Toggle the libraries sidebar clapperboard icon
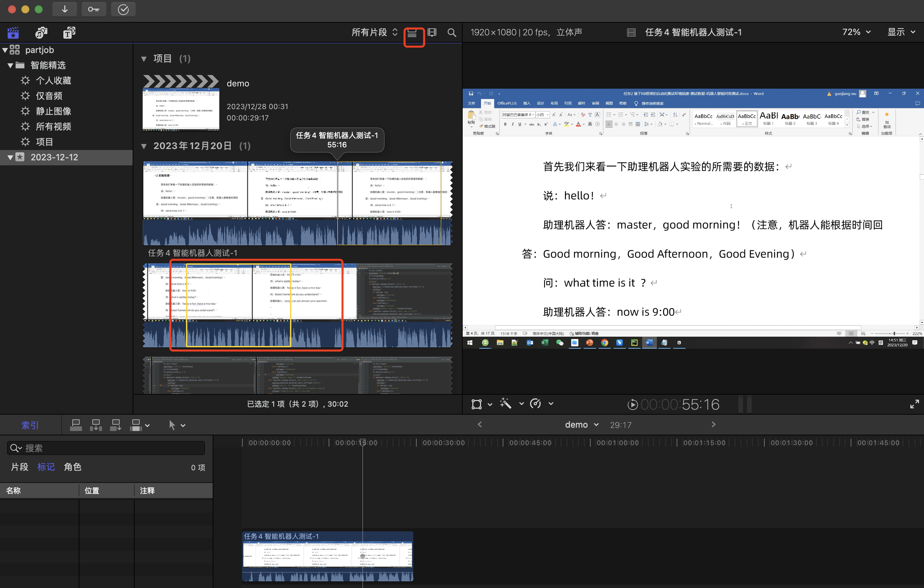 click(13, 33)
